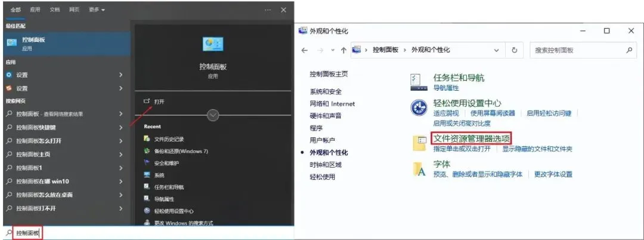Open 硬件和声音 category in sidebar
The height and width of the screenshot is (240, 644).
click(x=326, y=116)
